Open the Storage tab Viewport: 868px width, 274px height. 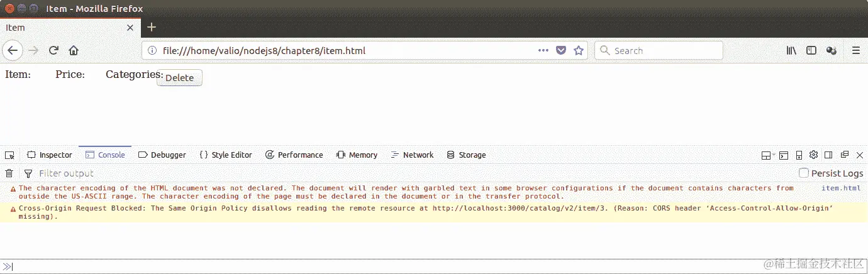coord(466,155)
